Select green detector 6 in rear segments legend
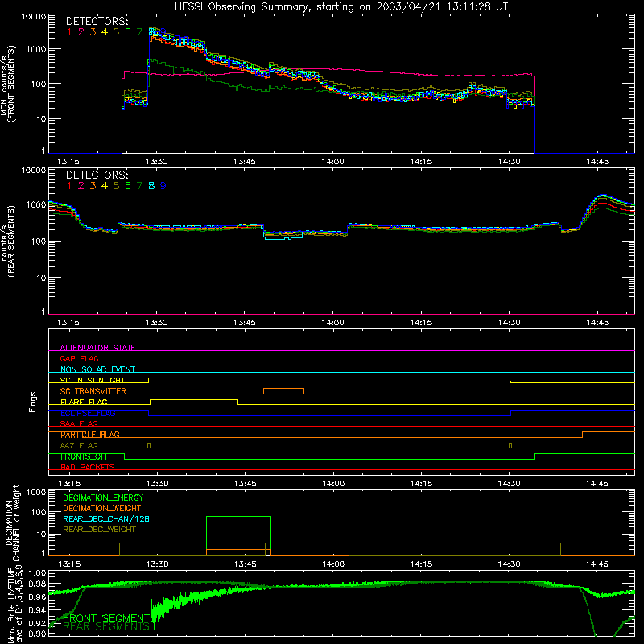 (128, 186)
